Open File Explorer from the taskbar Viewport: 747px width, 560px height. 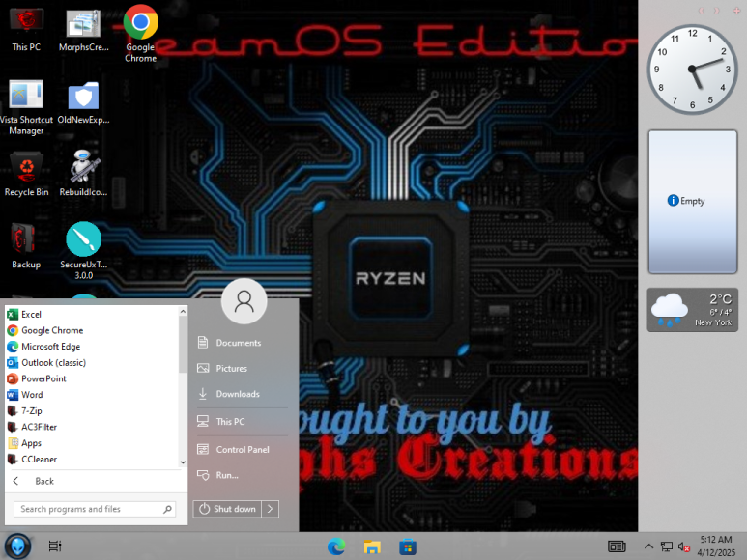click(372, 546)
